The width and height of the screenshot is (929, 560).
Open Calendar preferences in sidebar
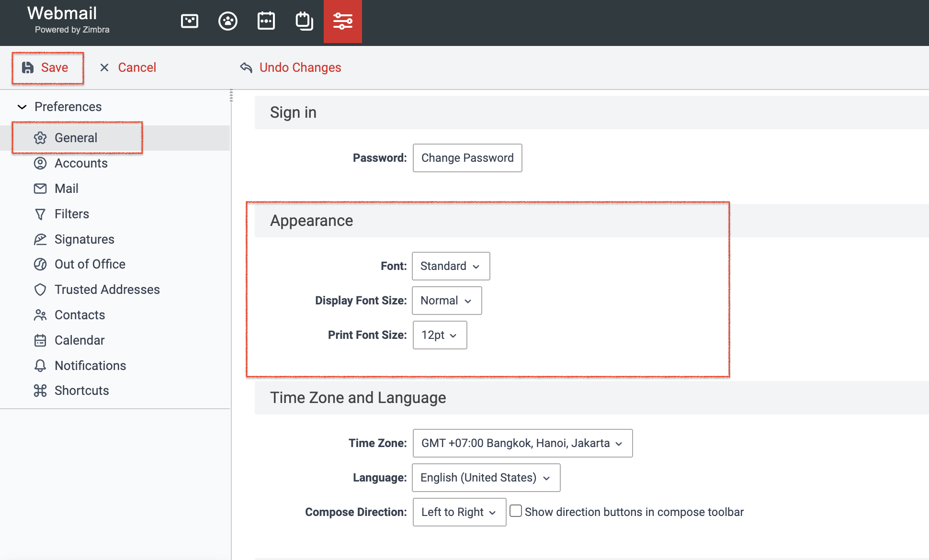115,340
